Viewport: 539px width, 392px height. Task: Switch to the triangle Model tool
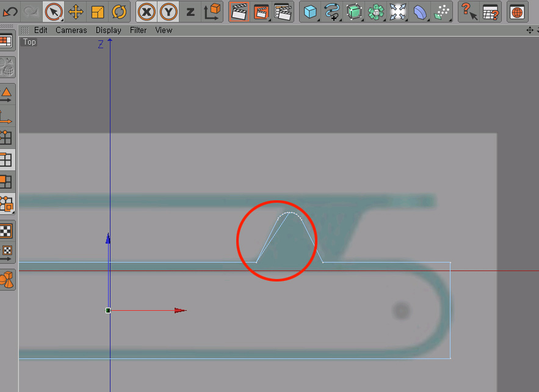tap(6, 95)
